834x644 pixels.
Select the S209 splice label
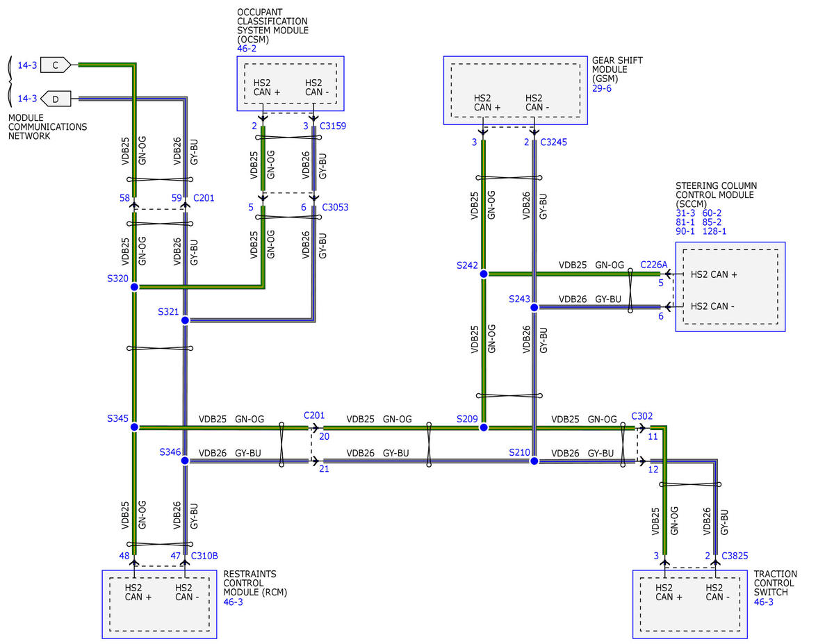468,419
